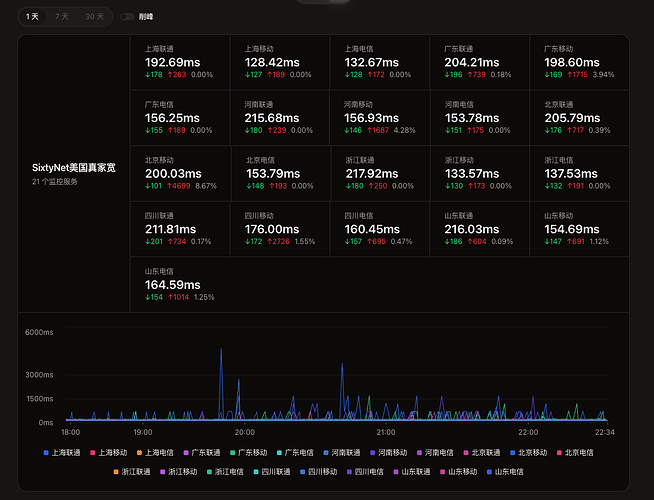Select the 广东移动 198.60ms card

579,62
